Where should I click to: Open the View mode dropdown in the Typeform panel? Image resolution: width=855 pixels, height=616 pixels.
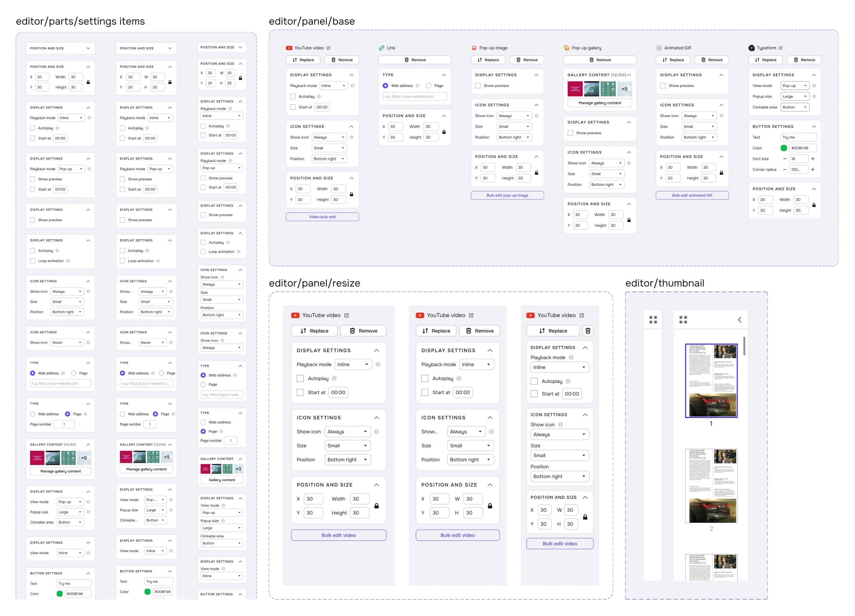tap(795, 86)
